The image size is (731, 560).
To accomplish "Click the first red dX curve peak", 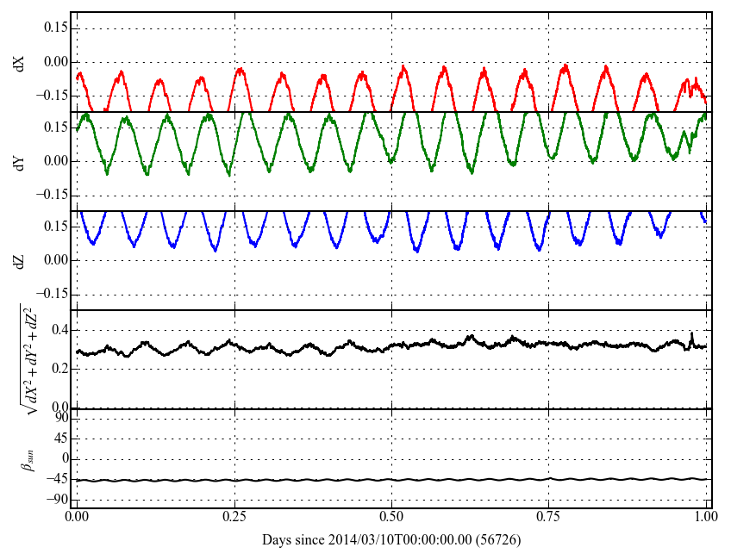I will (x=80, y=74).
